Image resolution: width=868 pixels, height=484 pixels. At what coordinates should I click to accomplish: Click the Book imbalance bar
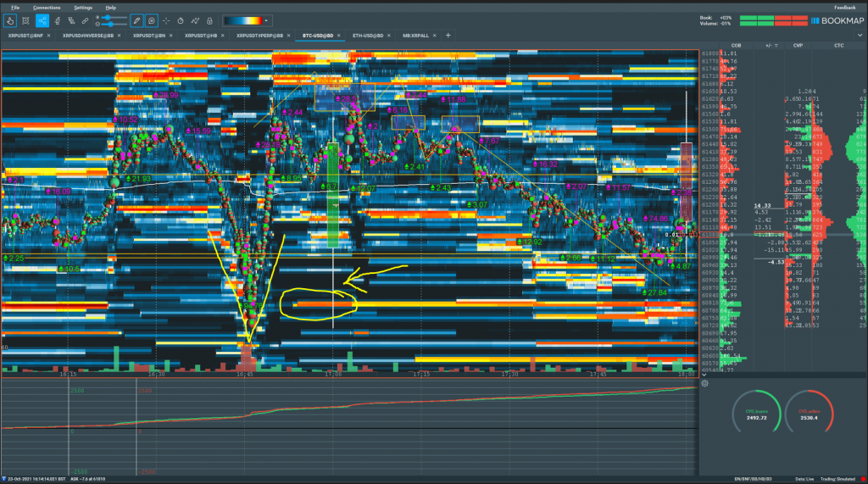[x=773, y=18]
